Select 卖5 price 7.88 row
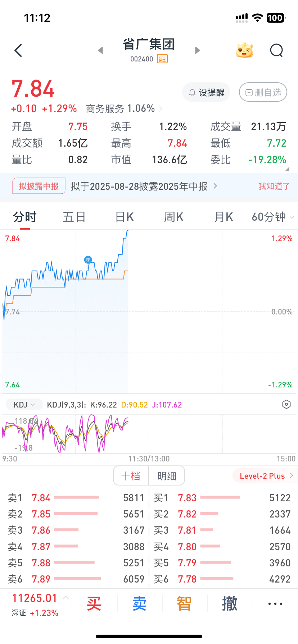Screen dimensions: 298x644 76,563
